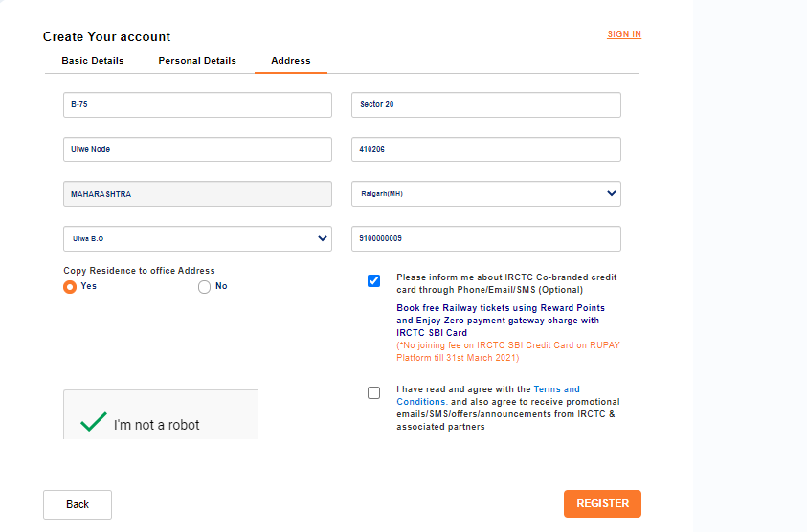
Task: Tick the Terms and Conditions agreement checkbox
Action: click(x=373, y=392)
